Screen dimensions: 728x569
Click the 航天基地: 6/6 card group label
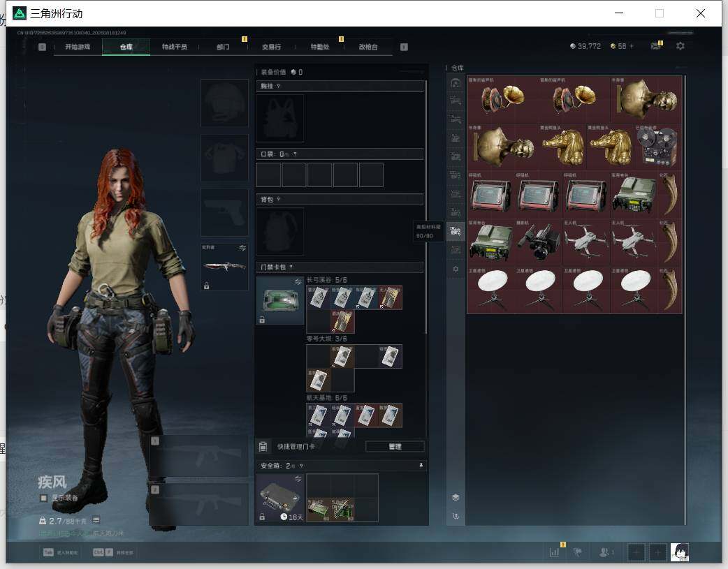click(x=326, y=398)
